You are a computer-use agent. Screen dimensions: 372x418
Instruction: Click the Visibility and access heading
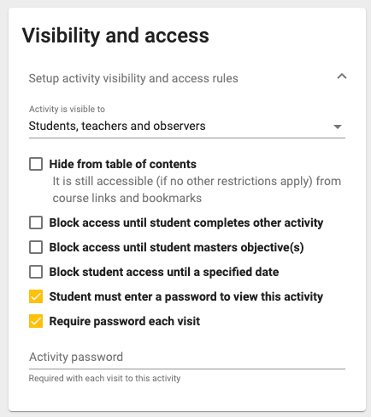click(116, 35)
